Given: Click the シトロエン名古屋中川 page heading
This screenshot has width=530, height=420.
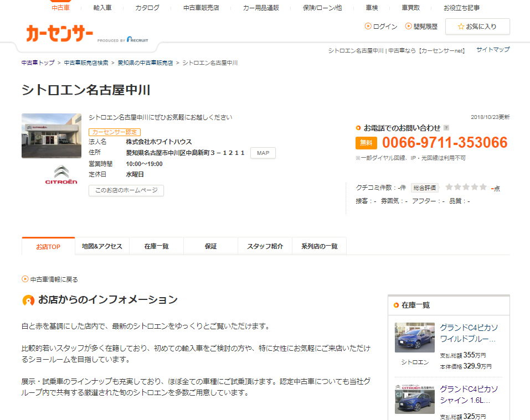Looking at the screenshot, I should pos(86,90).
